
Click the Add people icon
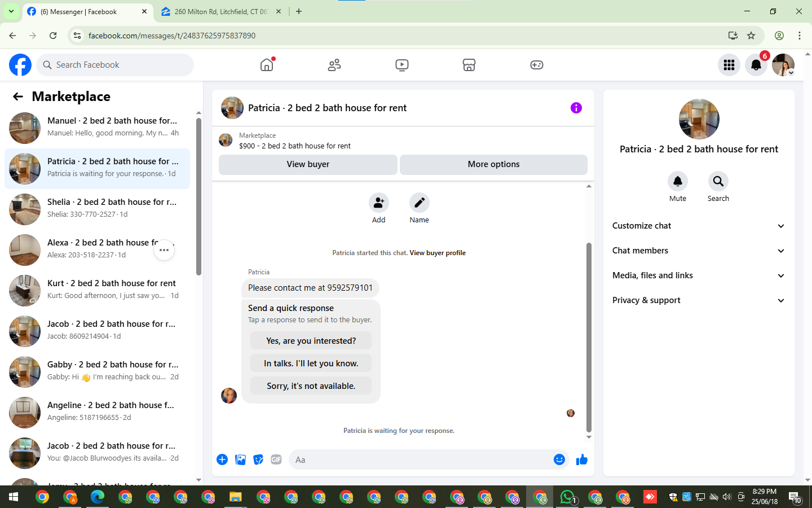(379, 203)
